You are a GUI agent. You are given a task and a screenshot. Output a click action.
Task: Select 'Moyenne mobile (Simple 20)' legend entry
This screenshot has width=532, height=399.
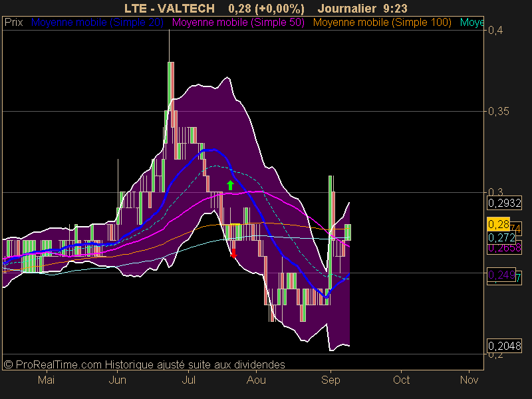coord(97,23)
